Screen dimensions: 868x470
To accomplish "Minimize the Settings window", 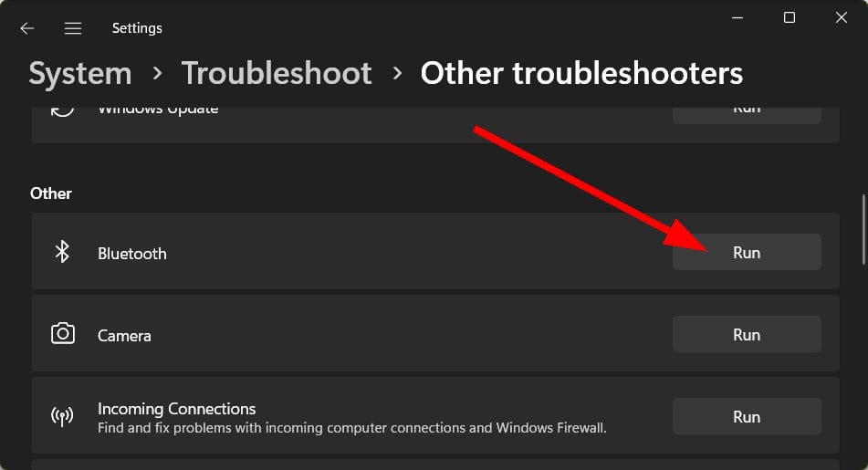I will click(737, 17).
